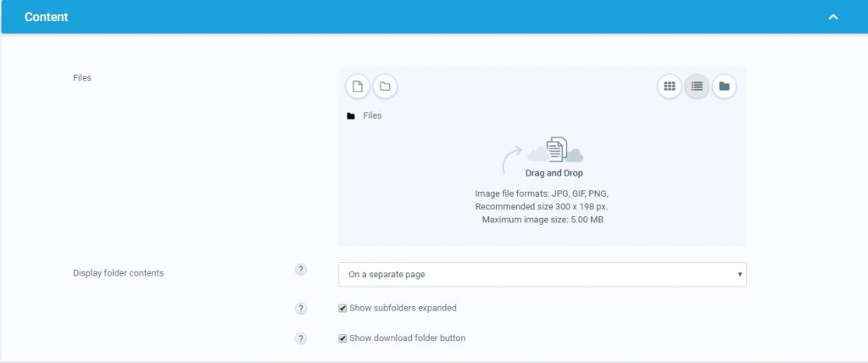Select the Files breadcrumb in the file path
Screen dimensions: 868x363
372,115
